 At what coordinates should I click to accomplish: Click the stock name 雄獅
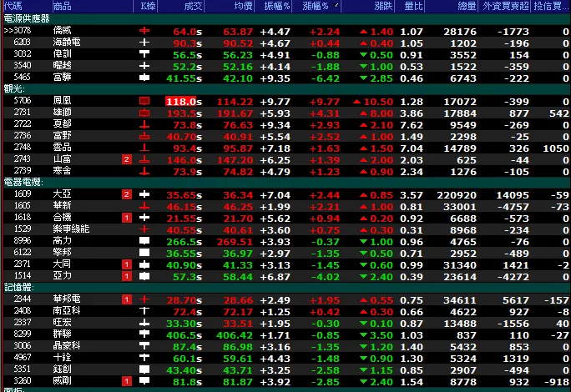(x=62, y=112)
